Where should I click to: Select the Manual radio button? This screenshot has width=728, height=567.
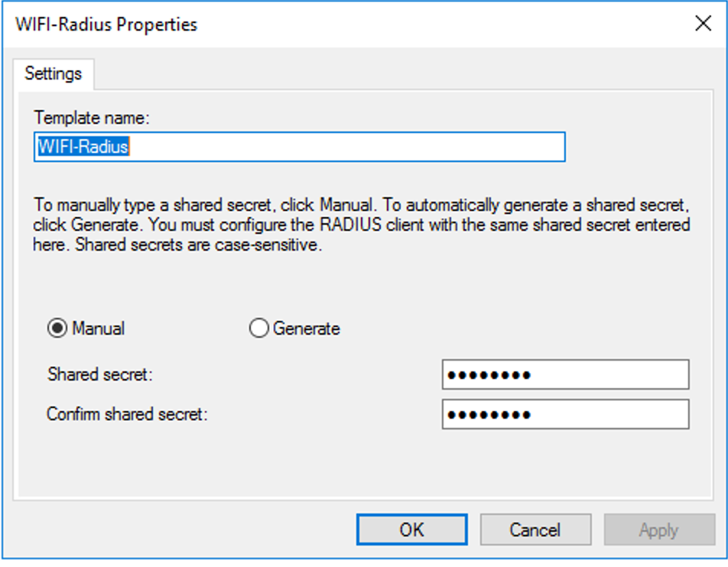(57, 329)
